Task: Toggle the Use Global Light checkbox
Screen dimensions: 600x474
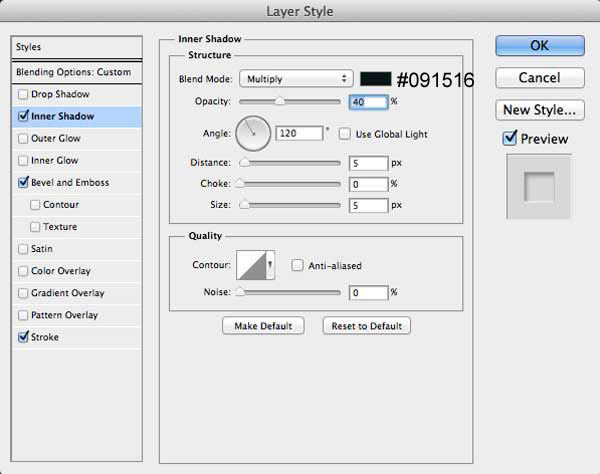Action: [344, 134]
